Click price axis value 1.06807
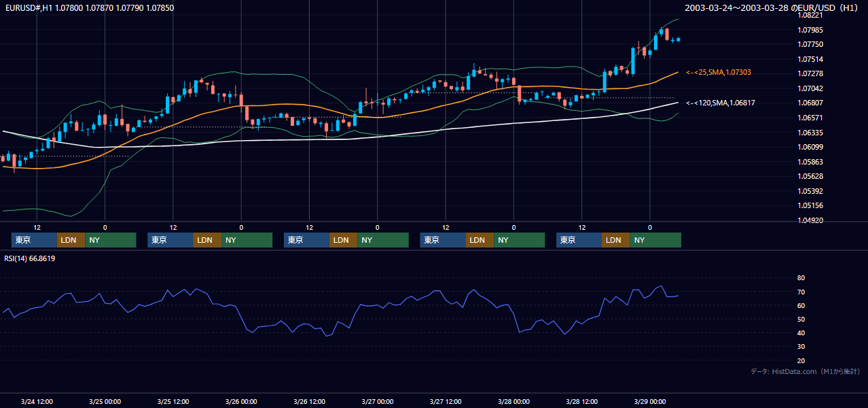Screen dimensions: 868x408 (x=810, y=103)
